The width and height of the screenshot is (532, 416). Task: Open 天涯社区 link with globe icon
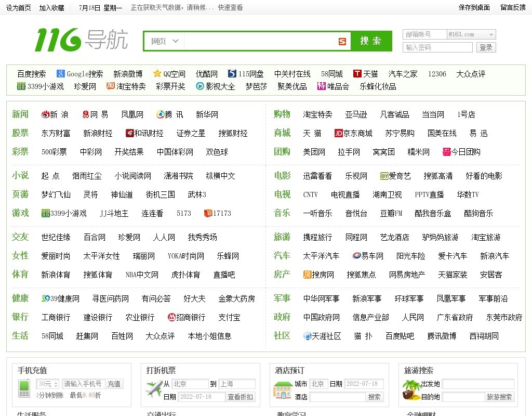coord(322,336)
